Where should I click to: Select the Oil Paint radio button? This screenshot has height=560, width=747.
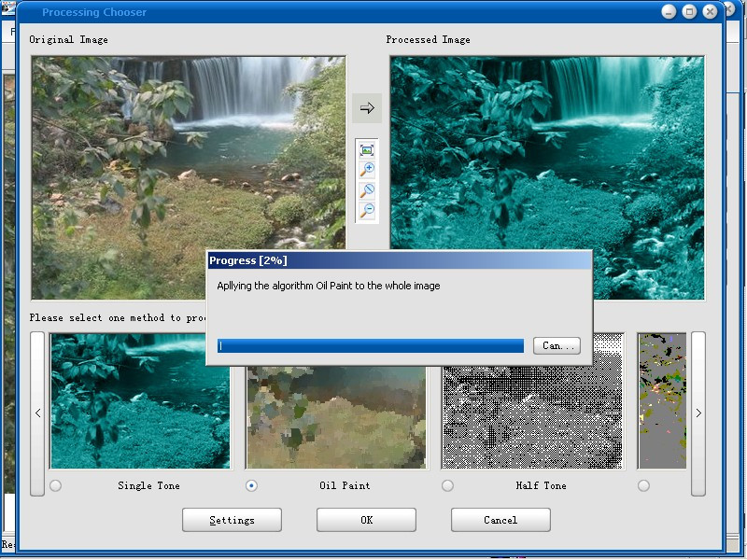pos(251,485)
